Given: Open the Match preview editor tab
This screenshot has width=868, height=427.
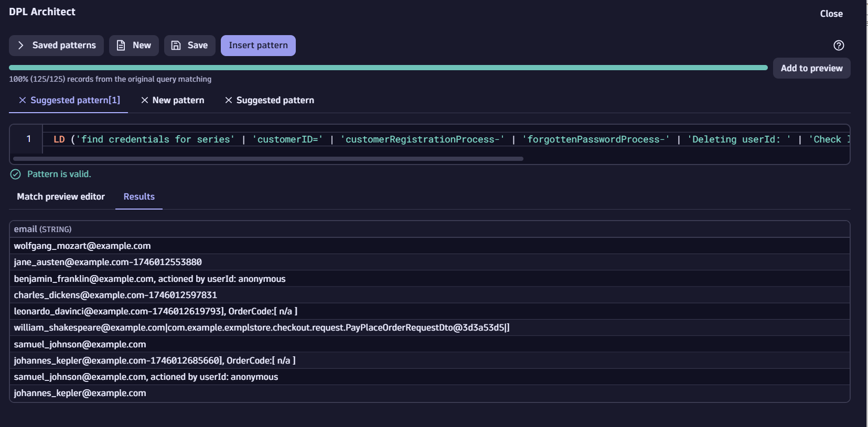Looking at the screenshot, I should coord(61,196).
